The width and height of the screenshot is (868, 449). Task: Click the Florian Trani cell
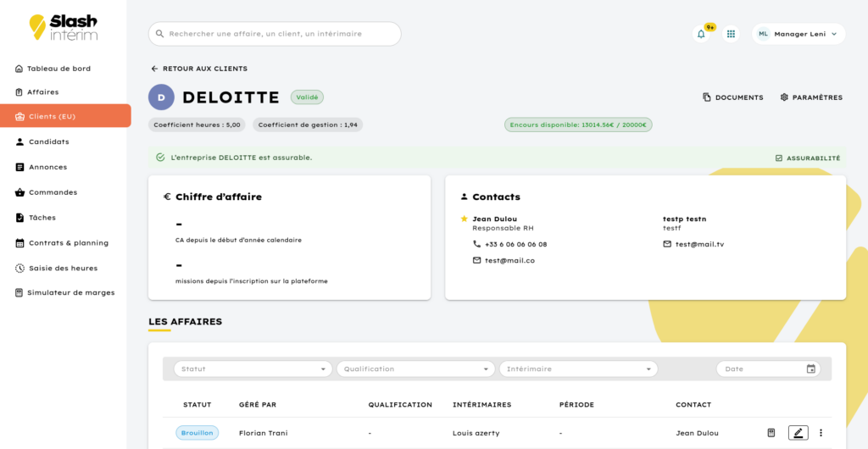tap(263, 433)
